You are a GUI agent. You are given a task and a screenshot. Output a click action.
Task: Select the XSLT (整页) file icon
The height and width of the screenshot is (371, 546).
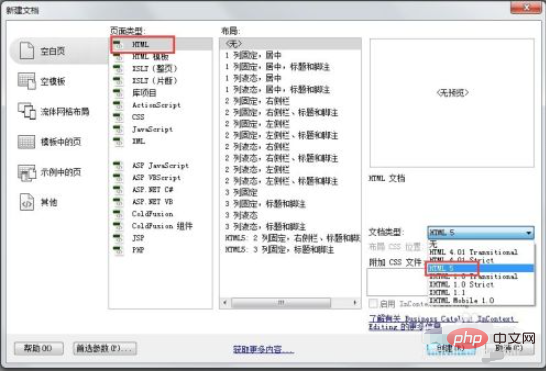(118, 69)
